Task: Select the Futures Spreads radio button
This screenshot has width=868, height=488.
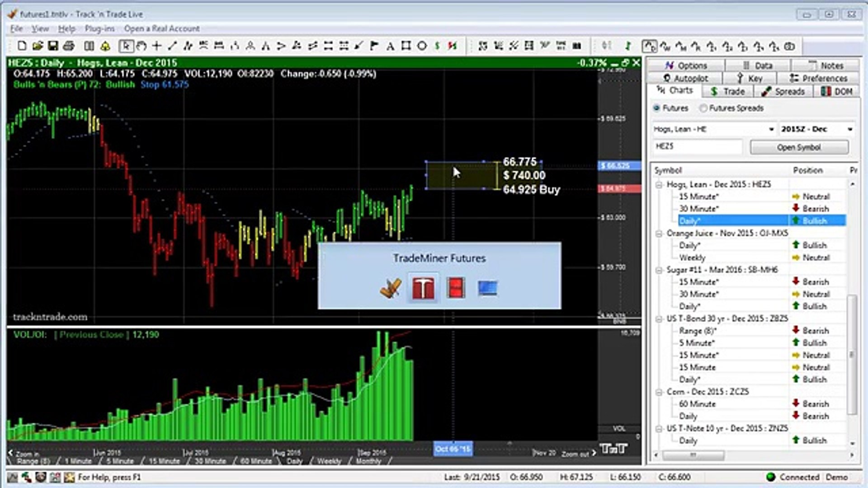Action: coord(703,108)
